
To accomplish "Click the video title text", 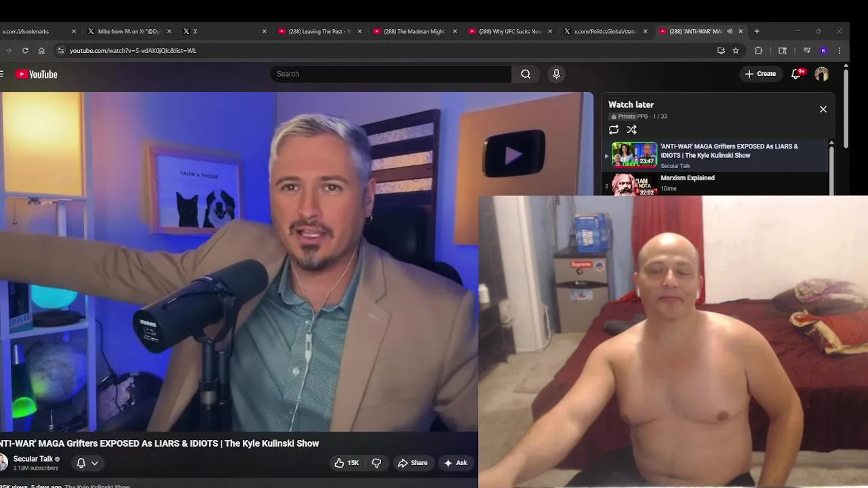I will point(159,443).
